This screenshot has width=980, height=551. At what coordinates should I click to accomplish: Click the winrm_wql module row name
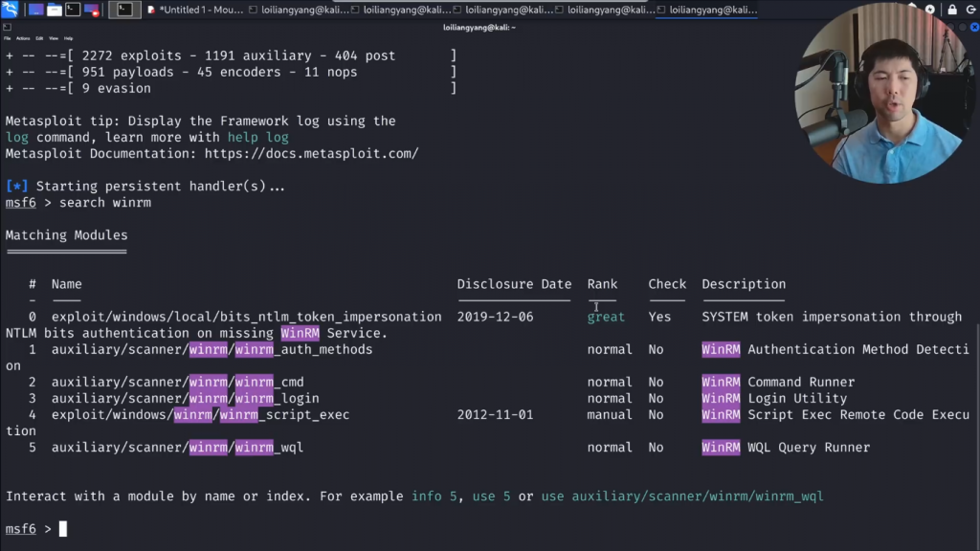pos(177,448)
